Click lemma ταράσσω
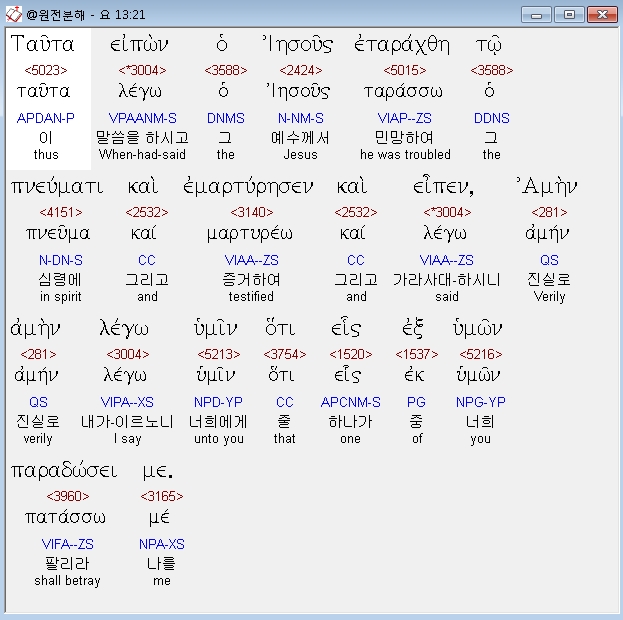623x620 pixels. coord(403,92)
